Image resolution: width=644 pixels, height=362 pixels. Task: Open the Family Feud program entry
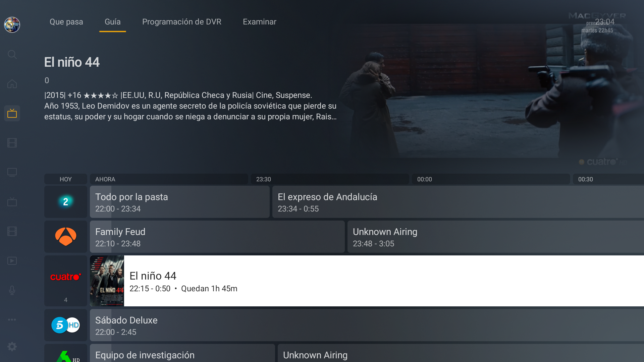click(217, 237)
